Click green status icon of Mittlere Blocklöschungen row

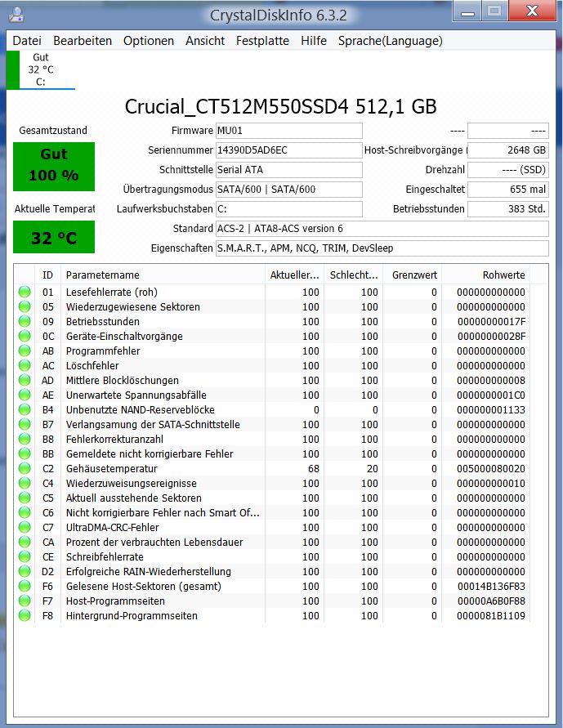pos(25,380)
